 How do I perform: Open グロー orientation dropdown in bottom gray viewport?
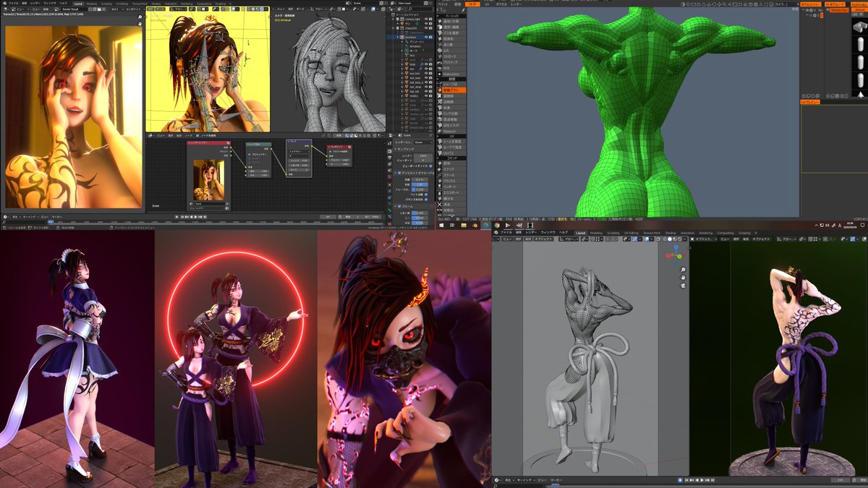569,239
